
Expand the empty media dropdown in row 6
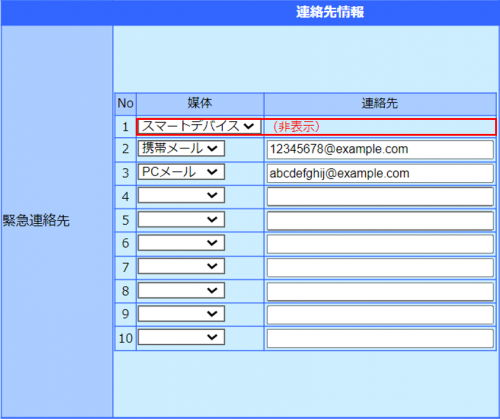click(181, 243)
